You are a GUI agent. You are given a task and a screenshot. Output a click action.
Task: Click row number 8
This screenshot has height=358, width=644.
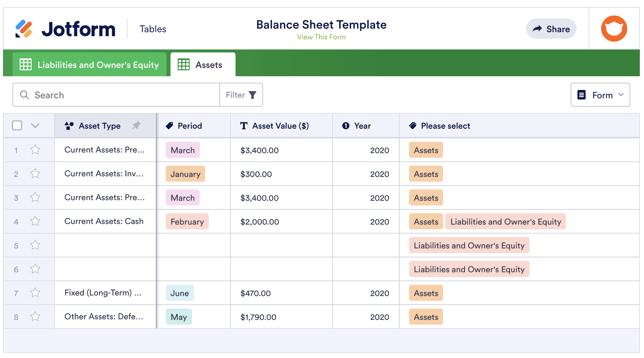[x=16, y=317]
